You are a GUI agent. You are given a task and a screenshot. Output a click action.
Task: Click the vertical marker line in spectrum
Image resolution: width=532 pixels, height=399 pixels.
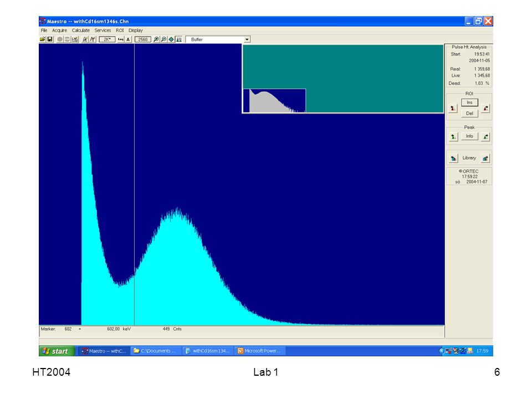pyautogui.click(x=134, y=185)
